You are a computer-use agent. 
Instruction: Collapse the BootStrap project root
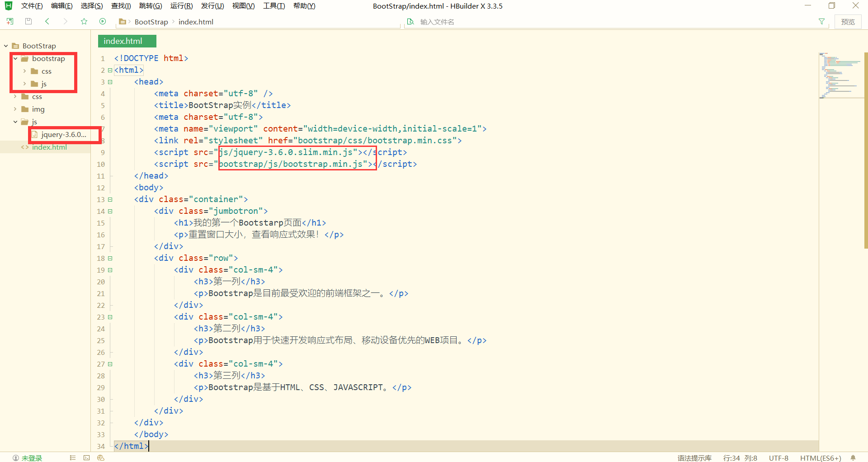pyautogui.click(x=6, y=46)
